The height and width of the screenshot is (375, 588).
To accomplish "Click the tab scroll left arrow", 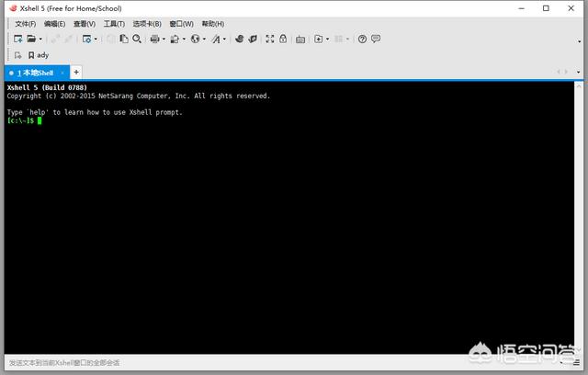I will pos(559,72).
